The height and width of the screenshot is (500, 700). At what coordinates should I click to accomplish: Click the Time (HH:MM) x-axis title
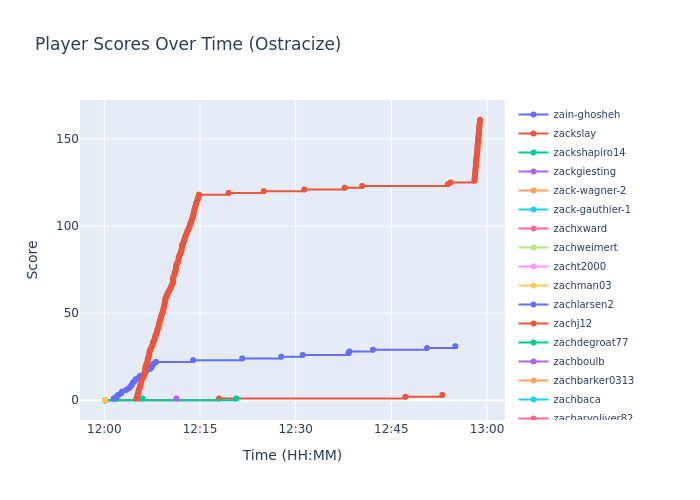click(292, 456)
